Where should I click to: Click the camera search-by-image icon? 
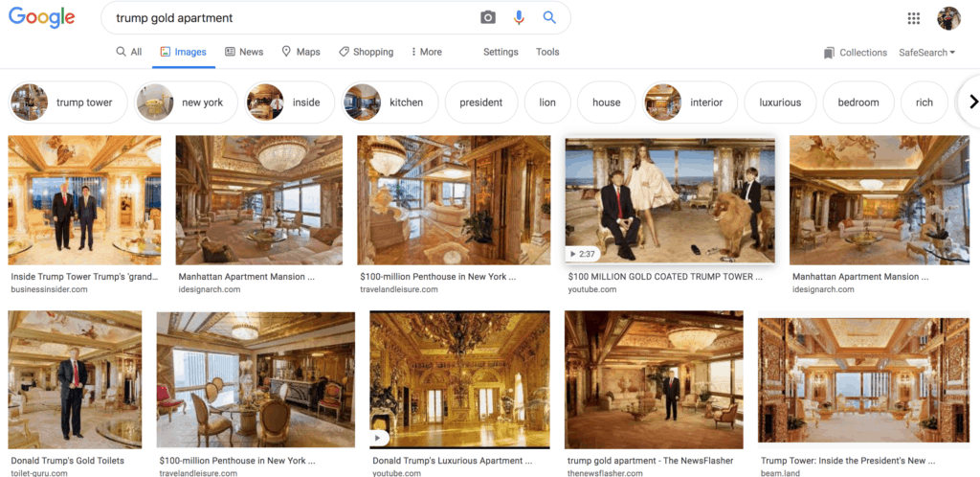488,18
